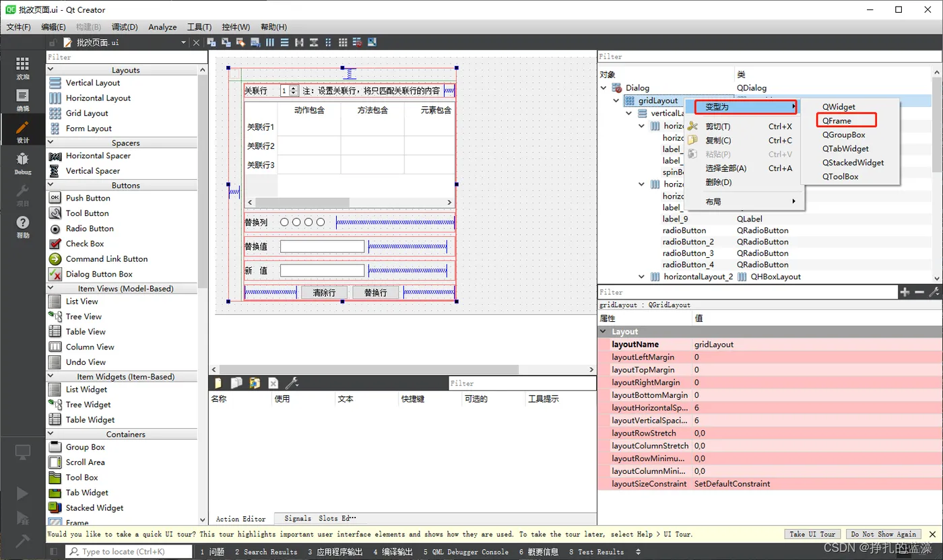The image size is (943, 560).
Task: Apply Lay Out Vertically from toolbar
Action: pos(284,42)
